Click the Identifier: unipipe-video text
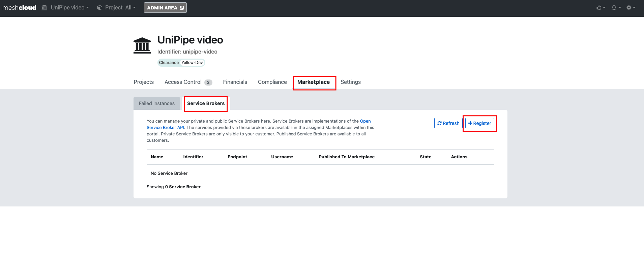Screen dimensions: 644x259 (187, 52)
